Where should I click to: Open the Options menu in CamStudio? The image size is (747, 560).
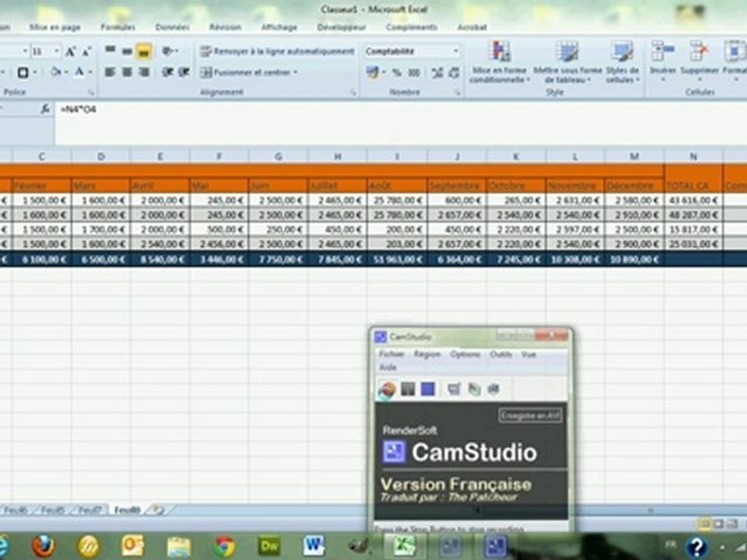tap(465, 354)
